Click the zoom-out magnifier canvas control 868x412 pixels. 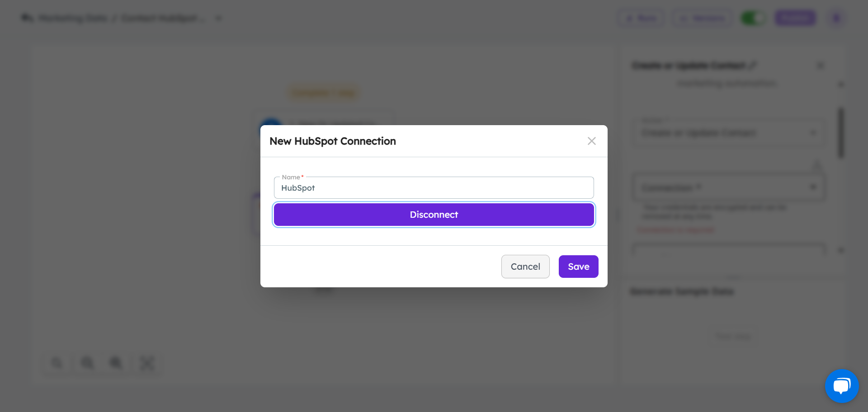coord(116,363)
